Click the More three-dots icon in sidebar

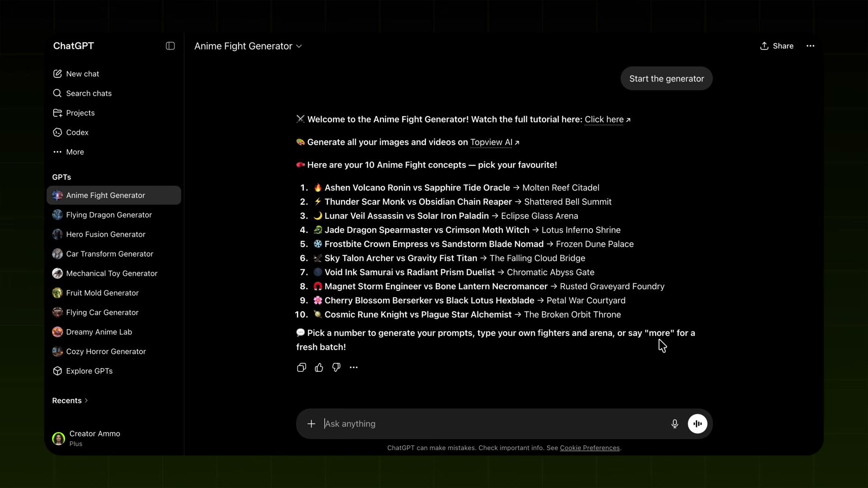point(57,152)
